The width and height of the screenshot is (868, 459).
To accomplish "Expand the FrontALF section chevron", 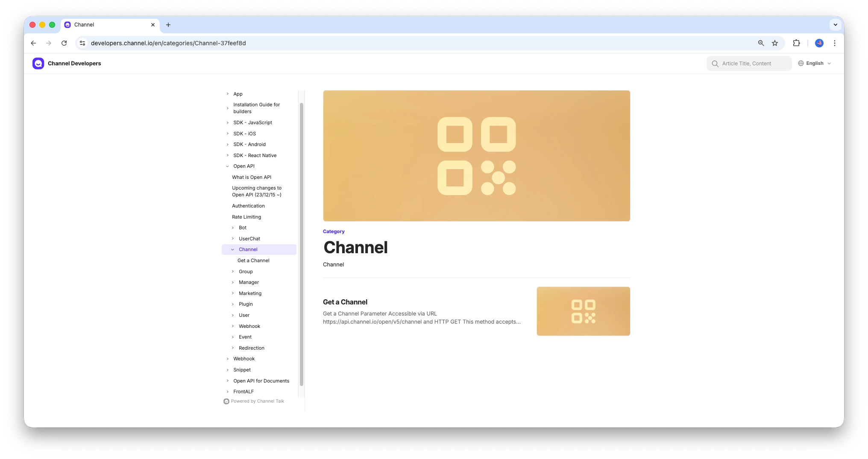I will click(228, 392).
